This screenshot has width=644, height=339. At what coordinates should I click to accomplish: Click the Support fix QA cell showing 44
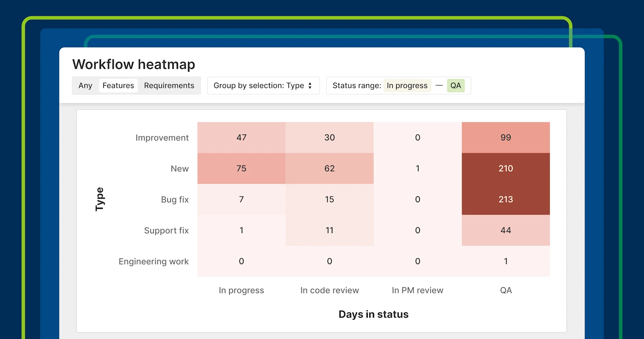(x=505, y=231)
